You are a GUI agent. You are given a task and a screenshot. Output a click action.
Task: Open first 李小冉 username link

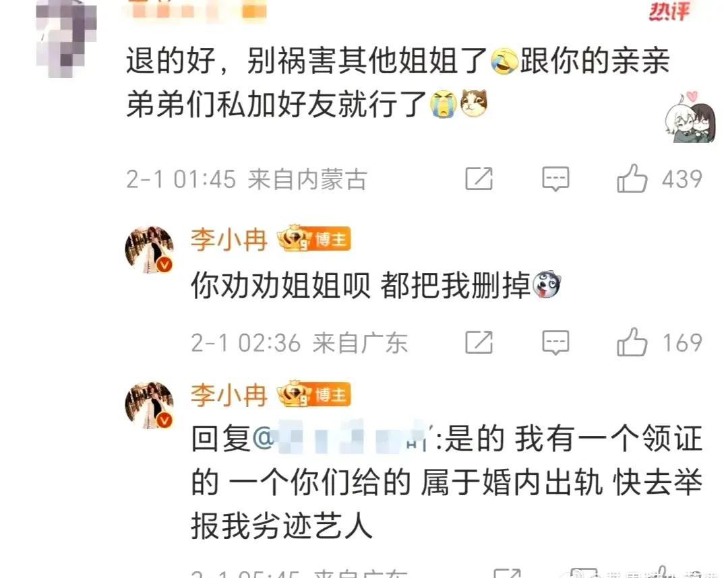click(x=229, y=240)
